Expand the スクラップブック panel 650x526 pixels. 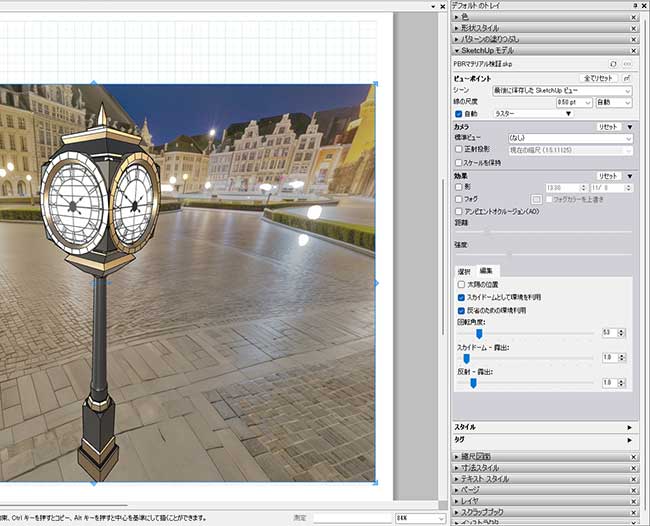[x=456, y=513]
